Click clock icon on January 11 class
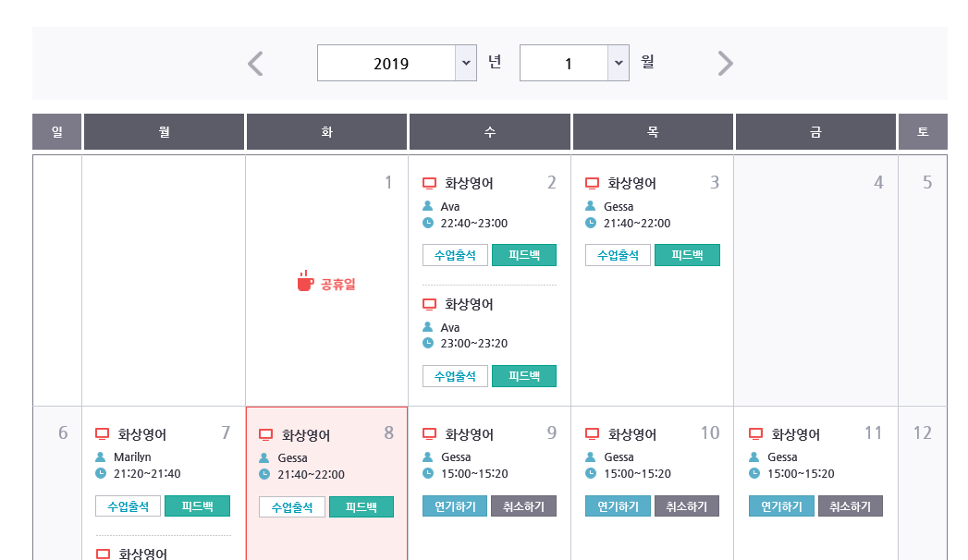 (x=754, y=473)
